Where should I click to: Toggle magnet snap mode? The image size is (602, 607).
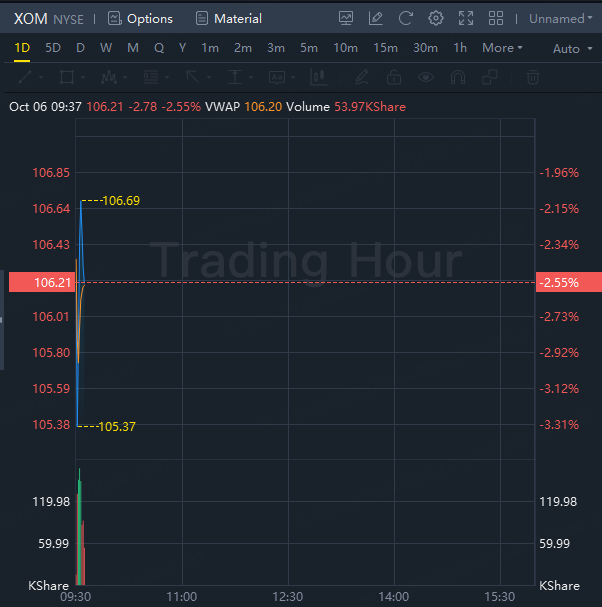click(458, 77)
